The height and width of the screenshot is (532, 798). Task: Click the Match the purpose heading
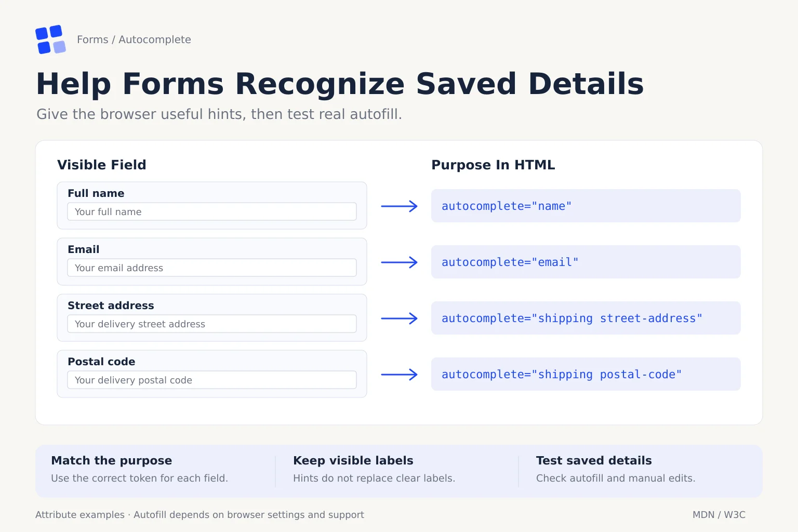pos(112,460)
